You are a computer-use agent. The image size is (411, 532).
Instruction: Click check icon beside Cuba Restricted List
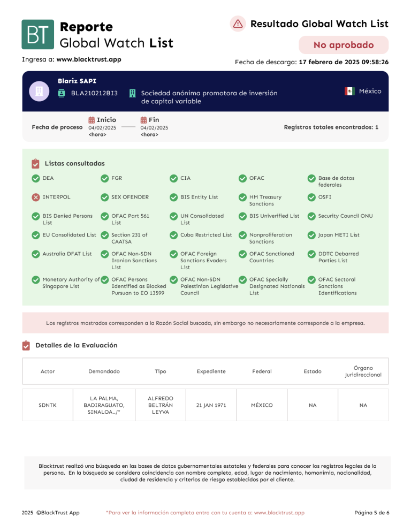pyautogui.click(x=173, y=235)
